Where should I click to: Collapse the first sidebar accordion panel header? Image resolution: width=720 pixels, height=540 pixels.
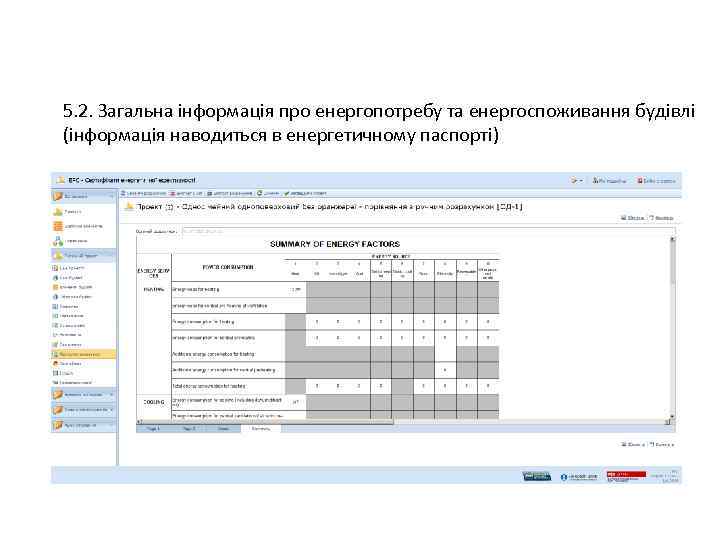click(x=83, y=196)
